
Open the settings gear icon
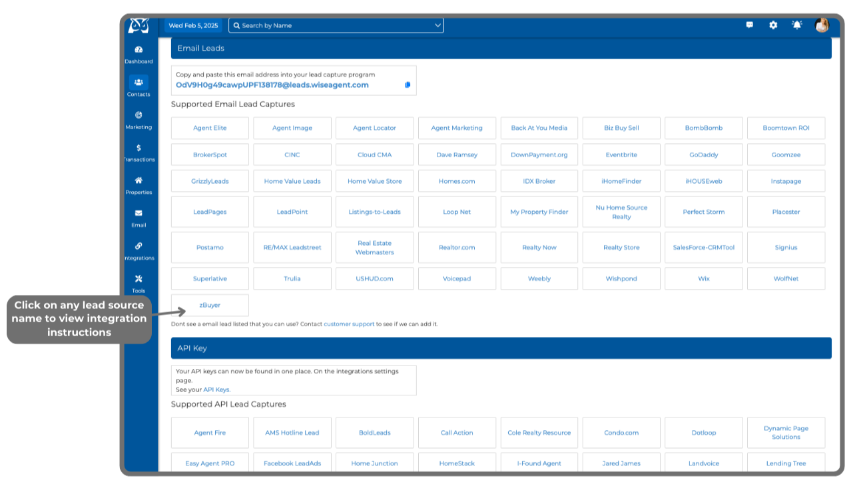coord(773,25)
